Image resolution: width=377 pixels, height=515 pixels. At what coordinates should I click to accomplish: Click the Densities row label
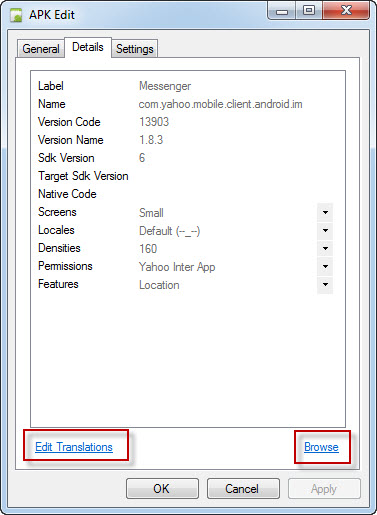click(59, 248)
